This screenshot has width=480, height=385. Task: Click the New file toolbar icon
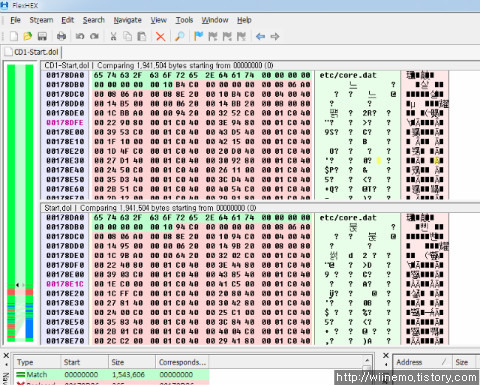point(14,36)
